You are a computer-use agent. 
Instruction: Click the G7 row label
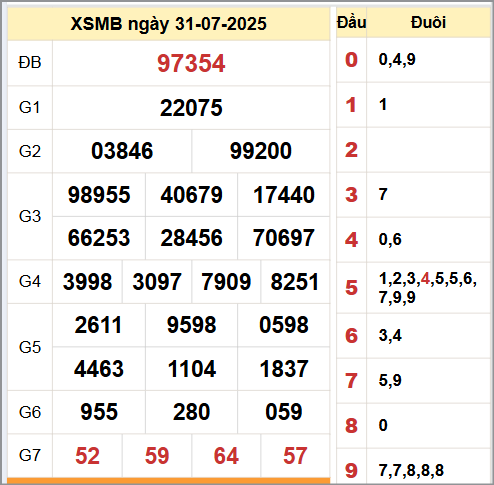click(30, 455)
